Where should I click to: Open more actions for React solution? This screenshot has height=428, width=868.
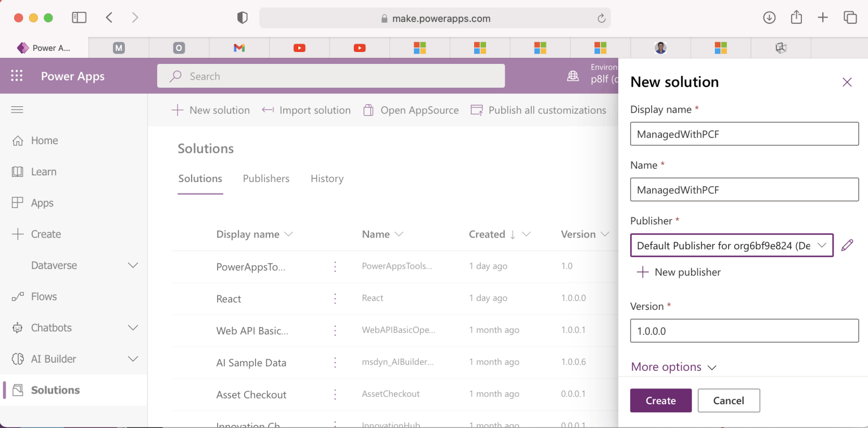pyautogui.click(x=335, y=299)
